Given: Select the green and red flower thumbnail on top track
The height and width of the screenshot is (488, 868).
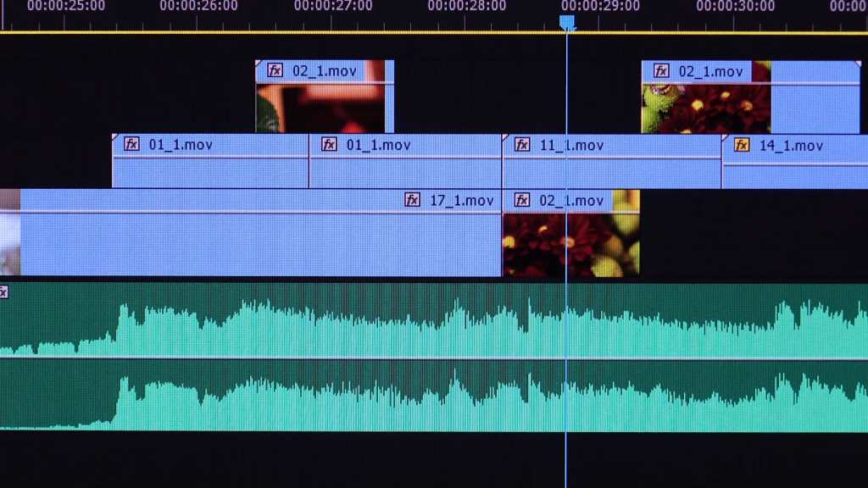Looking at the screenshot, I should coord(705,108).
